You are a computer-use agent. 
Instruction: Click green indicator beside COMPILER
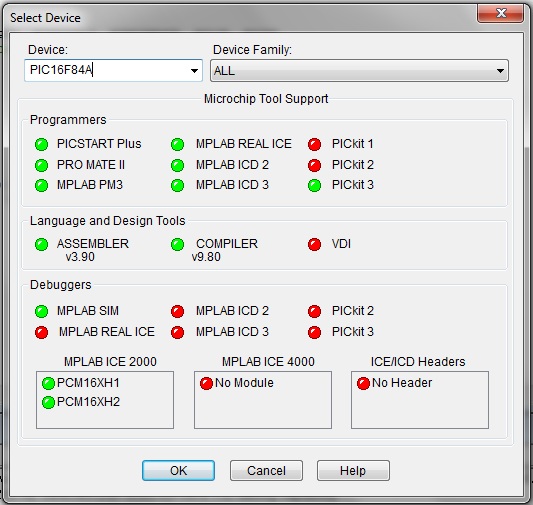177,244
